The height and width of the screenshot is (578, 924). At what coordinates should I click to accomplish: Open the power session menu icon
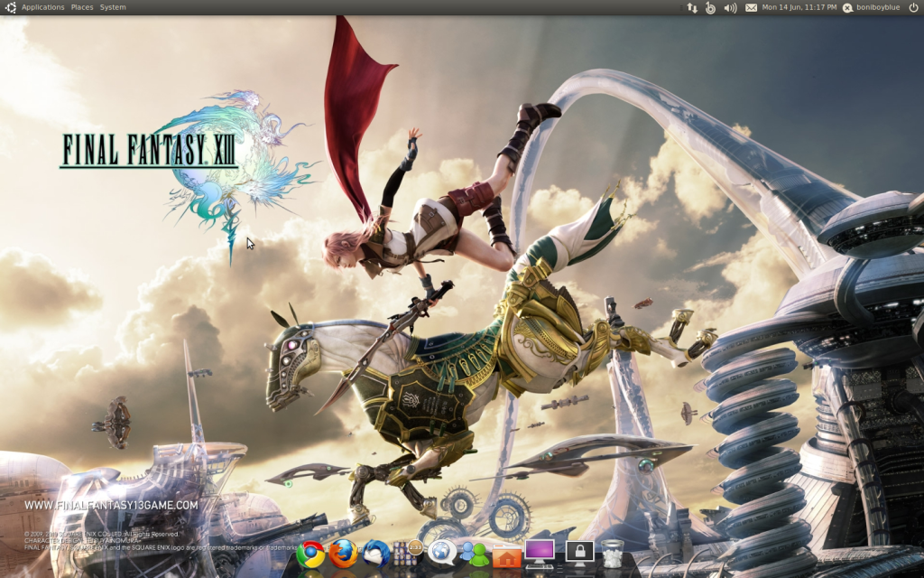(913, 7)
